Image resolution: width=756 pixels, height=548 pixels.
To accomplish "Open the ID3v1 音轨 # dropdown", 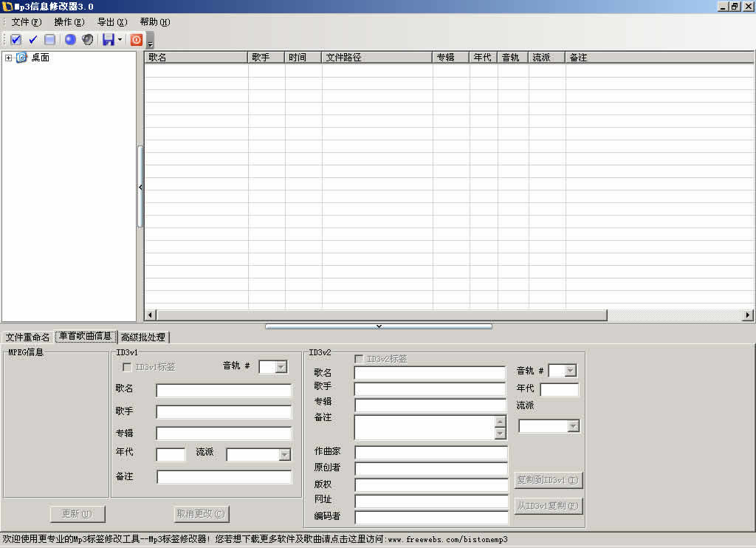I will [281, 367].
